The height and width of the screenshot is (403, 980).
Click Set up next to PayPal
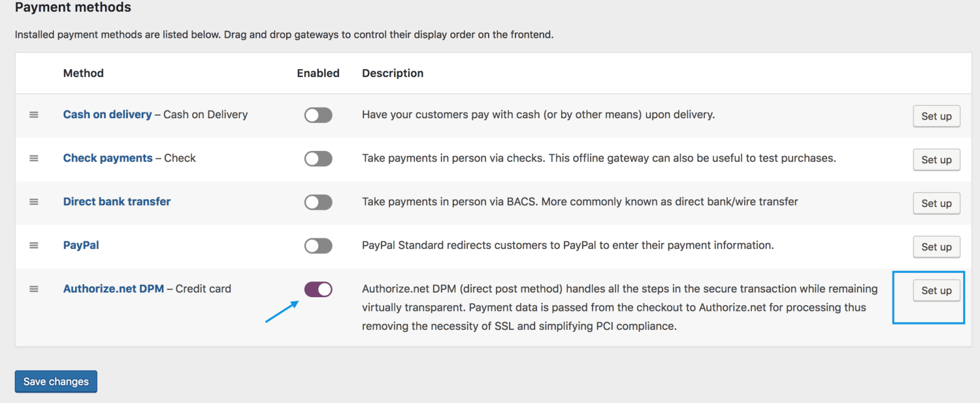[x=936, y=246]
